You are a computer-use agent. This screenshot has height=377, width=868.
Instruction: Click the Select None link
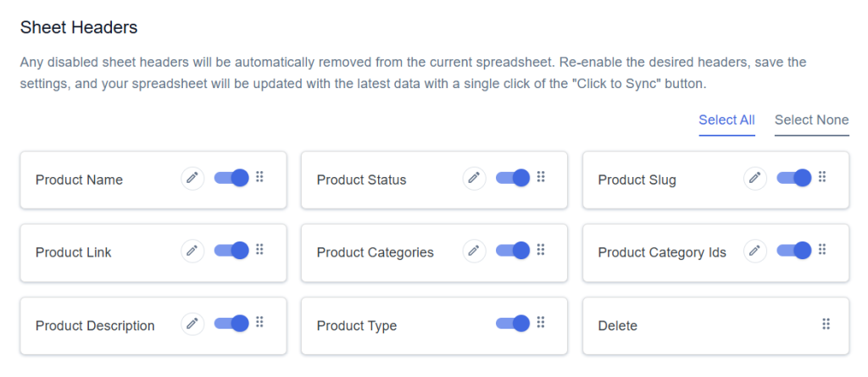click(x=811, y=120)
